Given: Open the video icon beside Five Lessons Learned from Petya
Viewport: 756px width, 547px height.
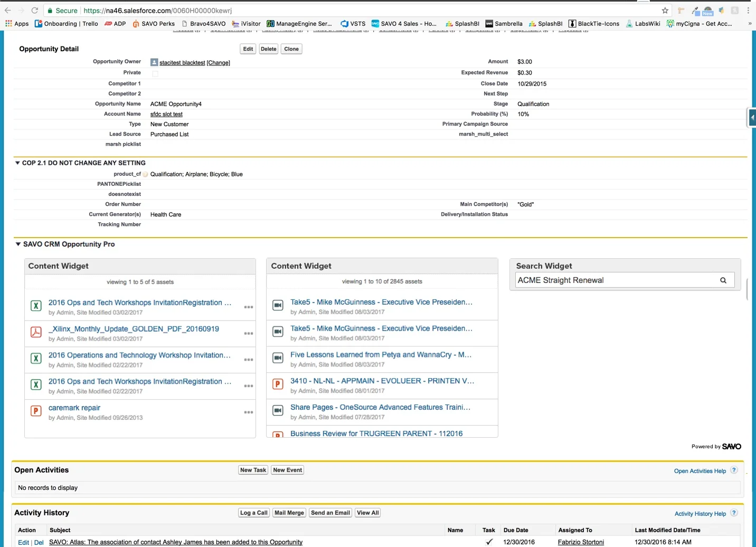Looking at the screenshot, I should coord(278,358).
